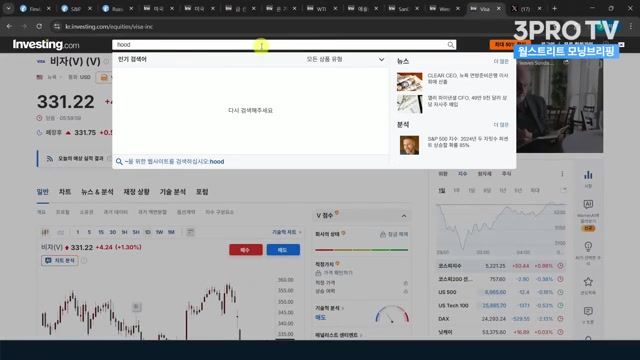Viewport: 640px width, 360px height.
Task: Click the blue 매도 button
Action: [283, 250]
